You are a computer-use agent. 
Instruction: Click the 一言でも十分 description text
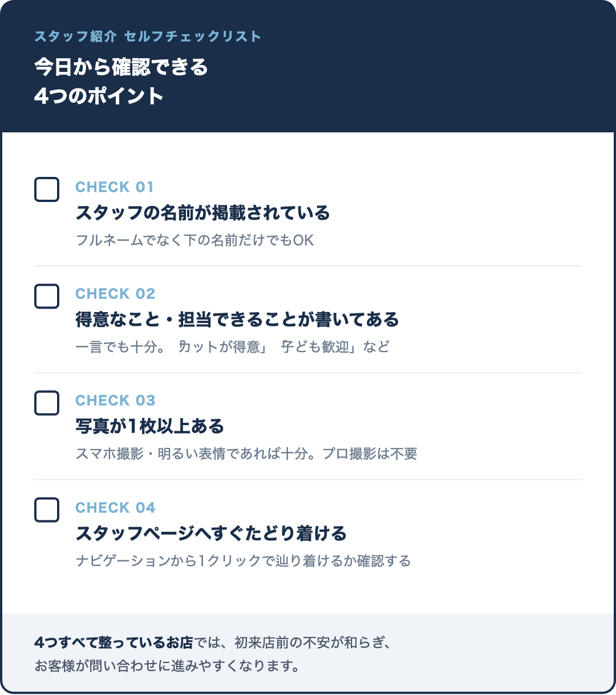click(233, 347)
